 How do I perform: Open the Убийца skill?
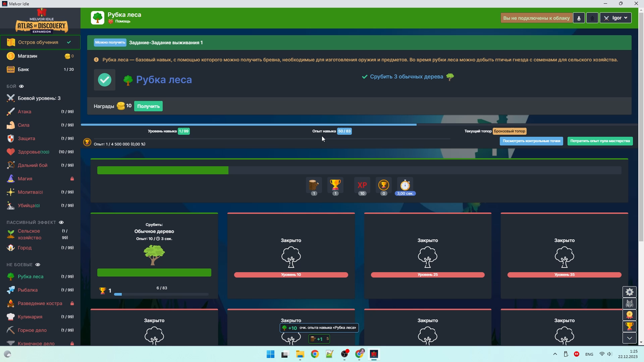click(40, 205)
